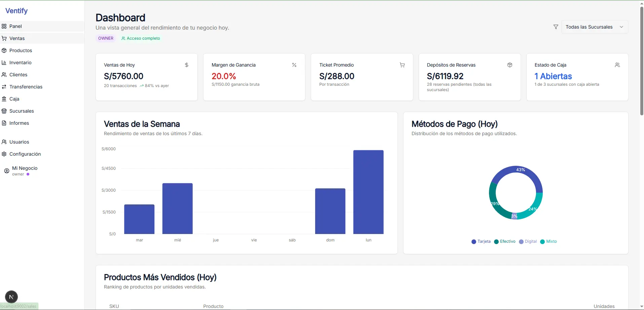Click the Ventify logo link
The width and height of the screenshot is (644, 310).
click(16, 11)
